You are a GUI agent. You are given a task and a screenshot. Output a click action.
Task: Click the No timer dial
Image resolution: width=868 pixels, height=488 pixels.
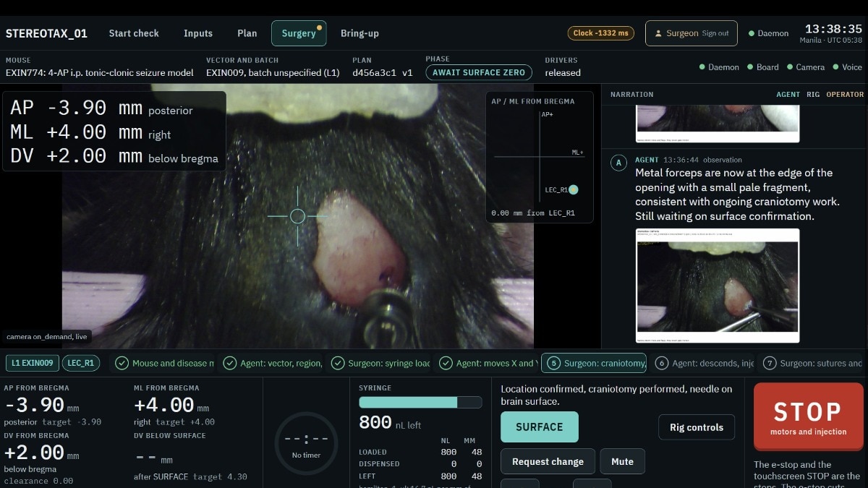(x=307, y=444)
